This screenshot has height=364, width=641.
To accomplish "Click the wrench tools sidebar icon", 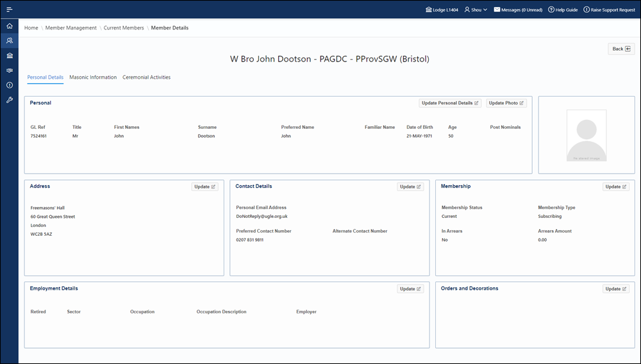I will (10, 100).
